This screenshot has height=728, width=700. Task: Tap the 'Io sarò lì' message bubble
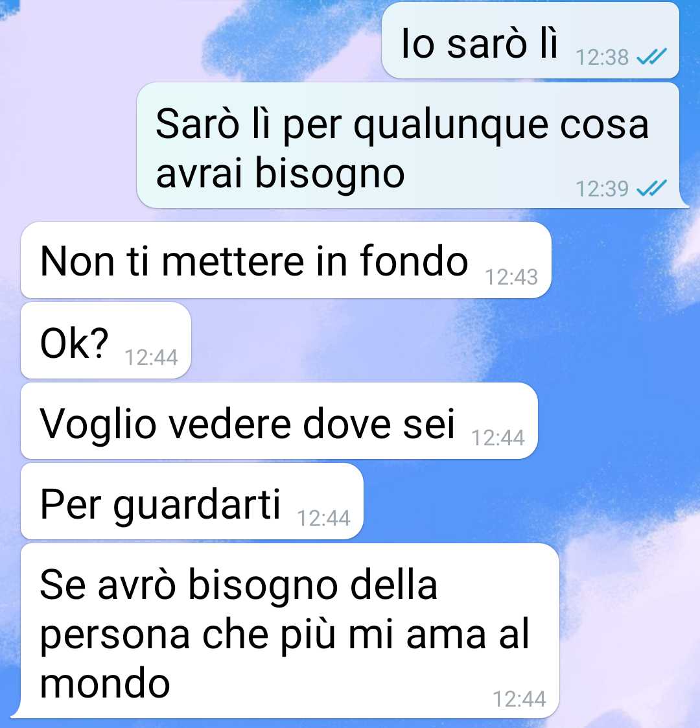[530, 40]
